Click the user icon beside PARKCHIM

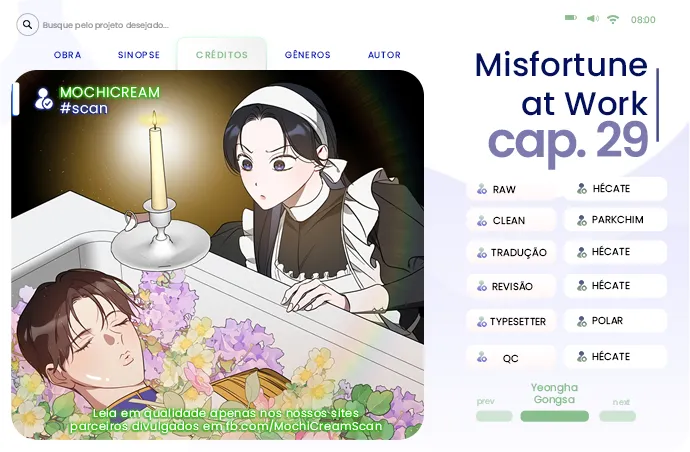click(x=582, y=220)
